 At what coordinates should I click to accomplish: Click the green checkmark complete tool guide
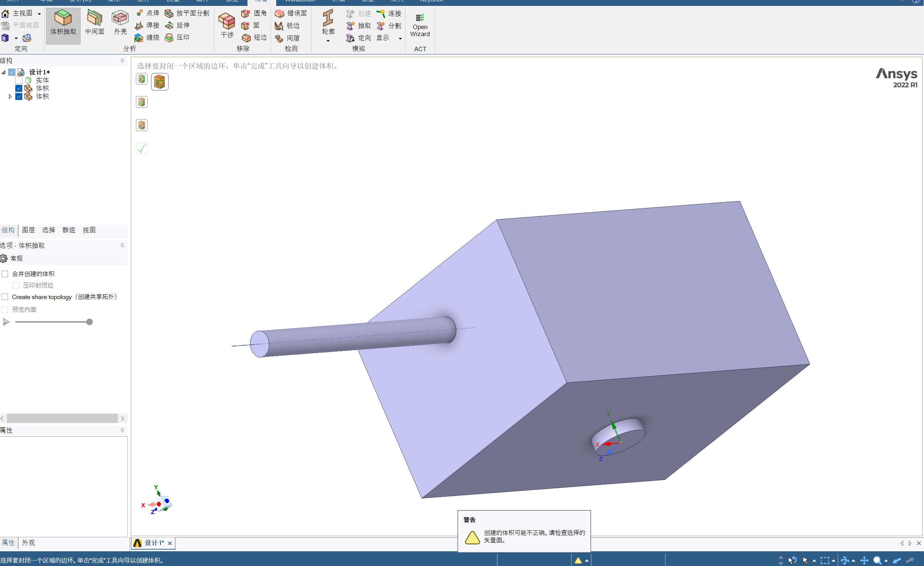[142, 148]
